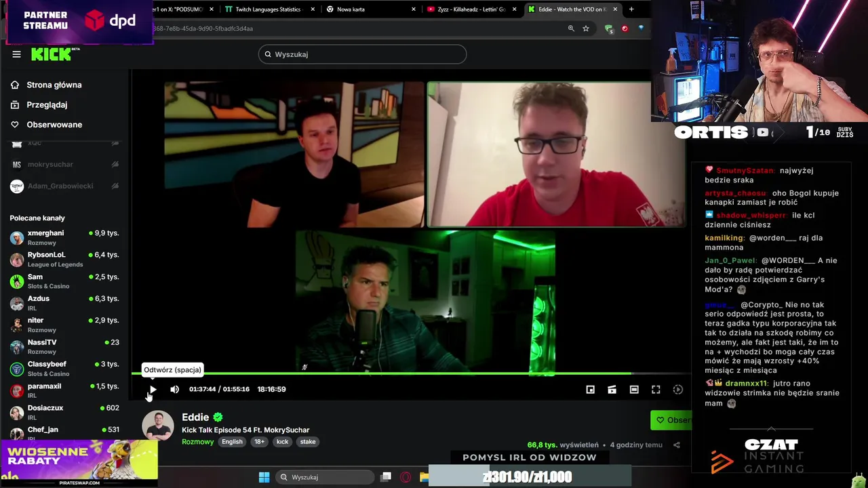Viewport: 868px width, 488px height.
Task: Open the Eddie channel name link
Action: (195, 418)
